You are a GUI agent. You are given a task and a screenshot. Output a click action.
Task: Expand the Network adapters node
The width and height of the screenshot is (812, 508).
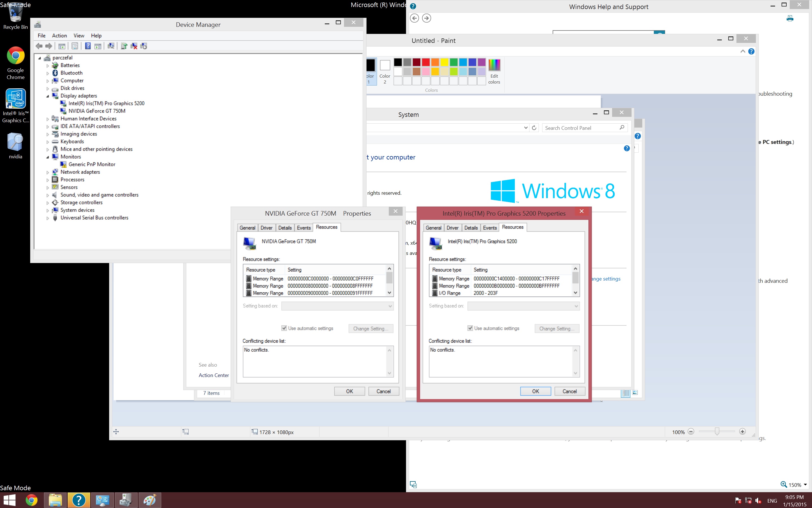click(48, 172)
